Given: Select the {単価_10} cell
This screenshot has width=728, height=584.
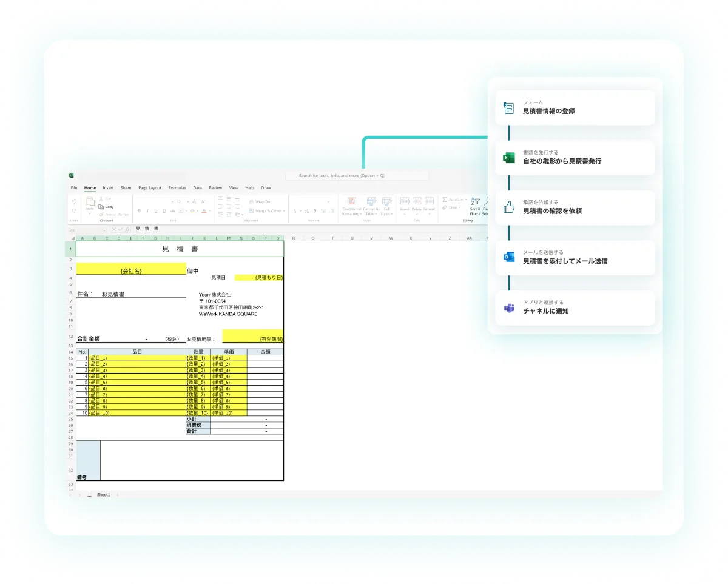Looking at the screenshot, I should point(229,412).
